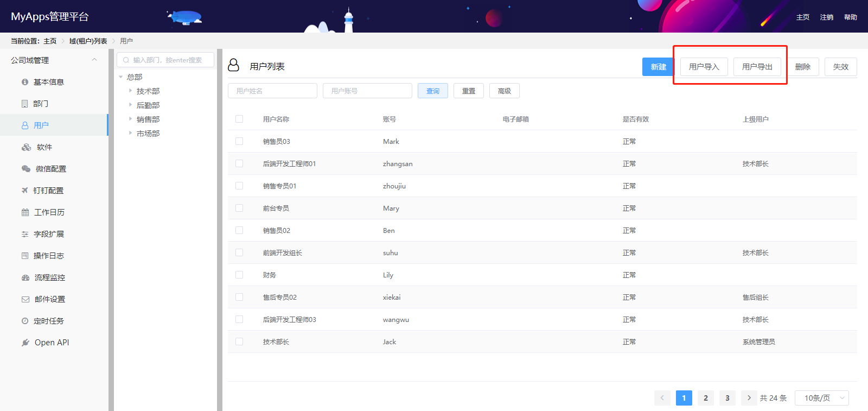Click the calendar icon beside 工作日历

(x=25, y=212)
